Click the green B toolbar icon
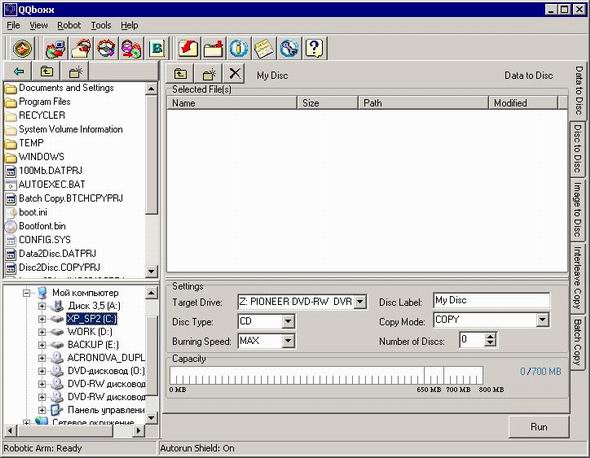 pyautogui.click(x=157, y=48)
